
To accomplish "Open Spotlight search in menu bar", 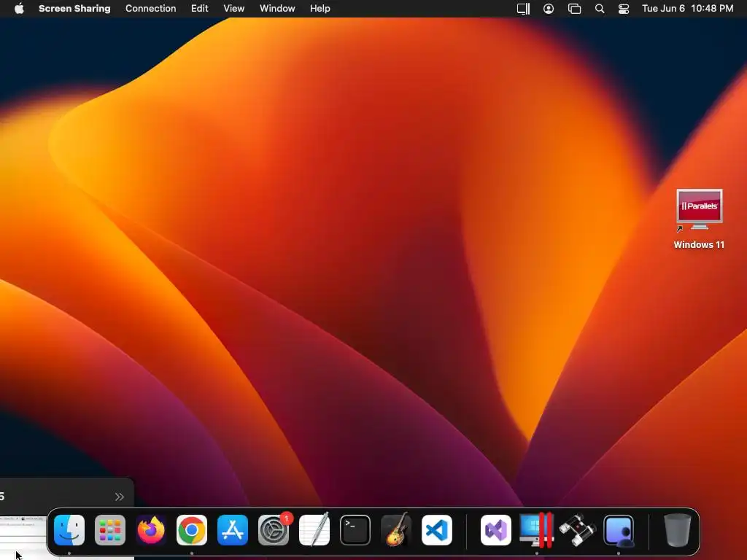I will tap(600, 9).
